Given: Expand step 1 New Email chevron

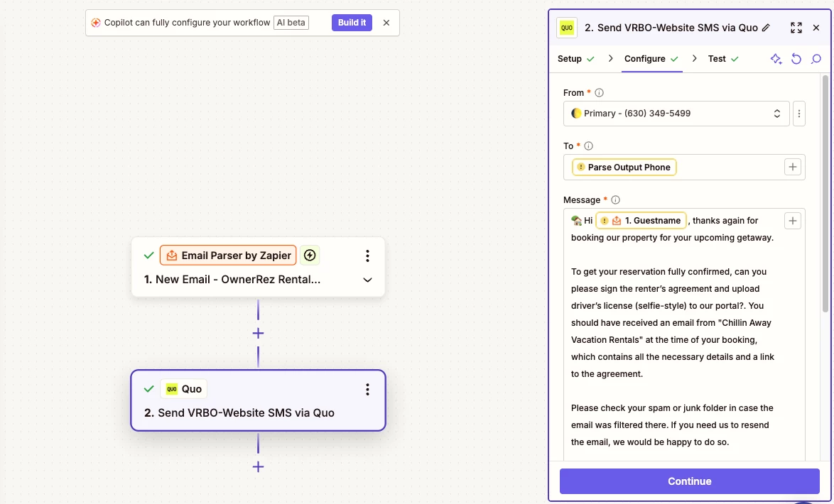Looking at the screenshot, I should (367, 280).
